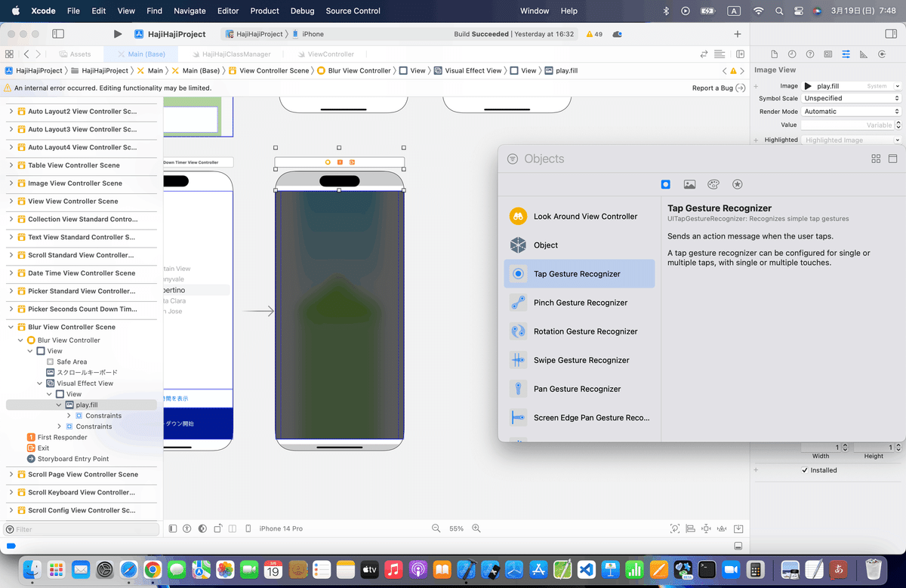
Task: Add an editor on the right
Action: pos(741,54)
